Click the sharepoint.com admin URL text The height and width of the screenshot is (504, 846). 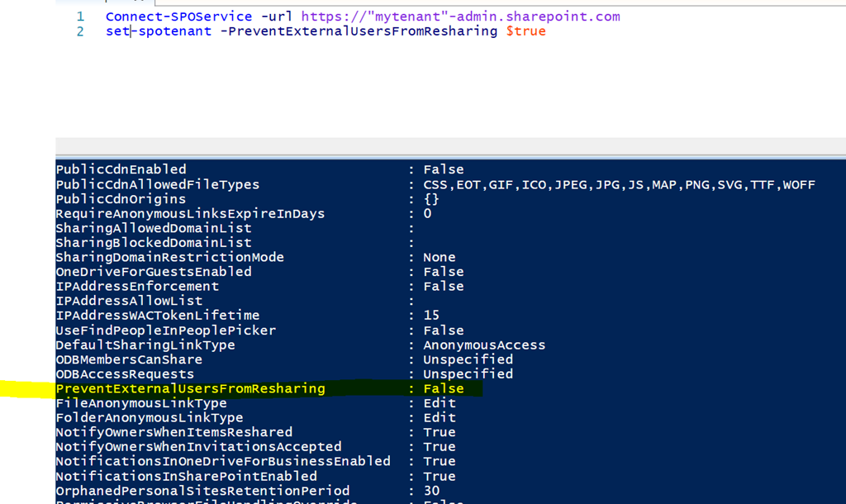point(460,17)
